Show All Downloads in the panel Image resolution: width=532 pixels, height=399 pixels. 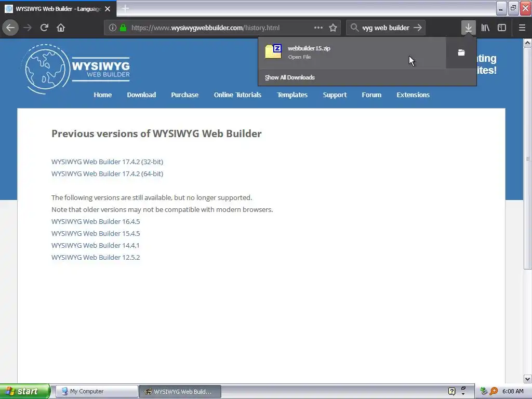pos(290,77)
